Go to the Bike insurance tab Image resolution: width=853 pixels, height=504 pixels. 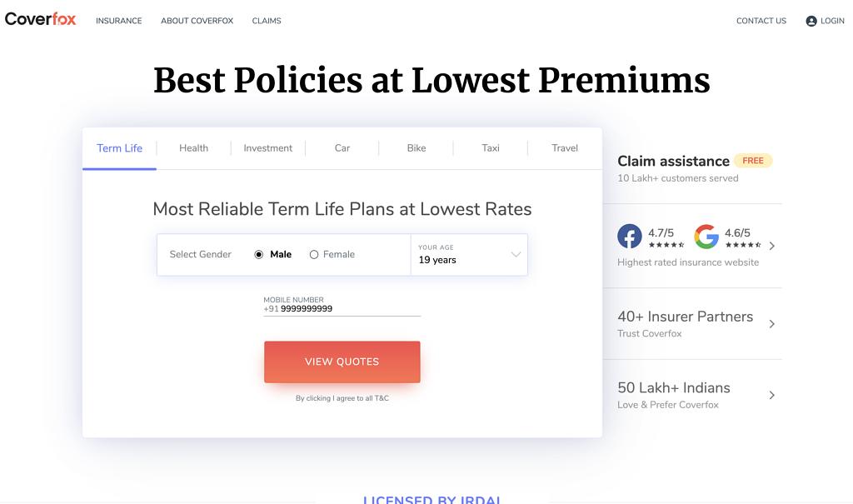[417, 148]
